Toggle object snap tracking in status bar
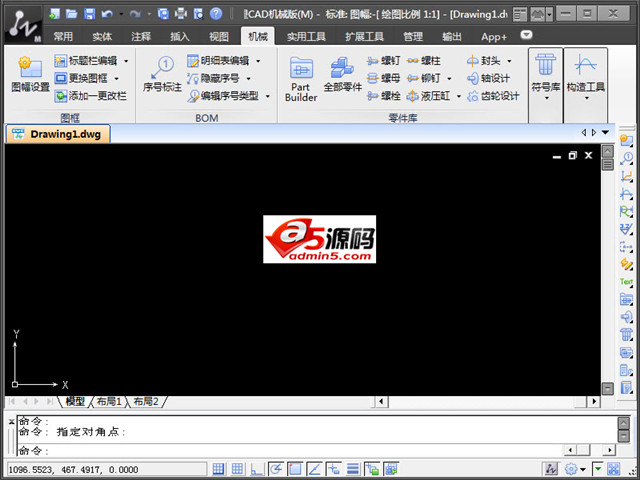This screenshot has width=640, height=480. point(314,469)
